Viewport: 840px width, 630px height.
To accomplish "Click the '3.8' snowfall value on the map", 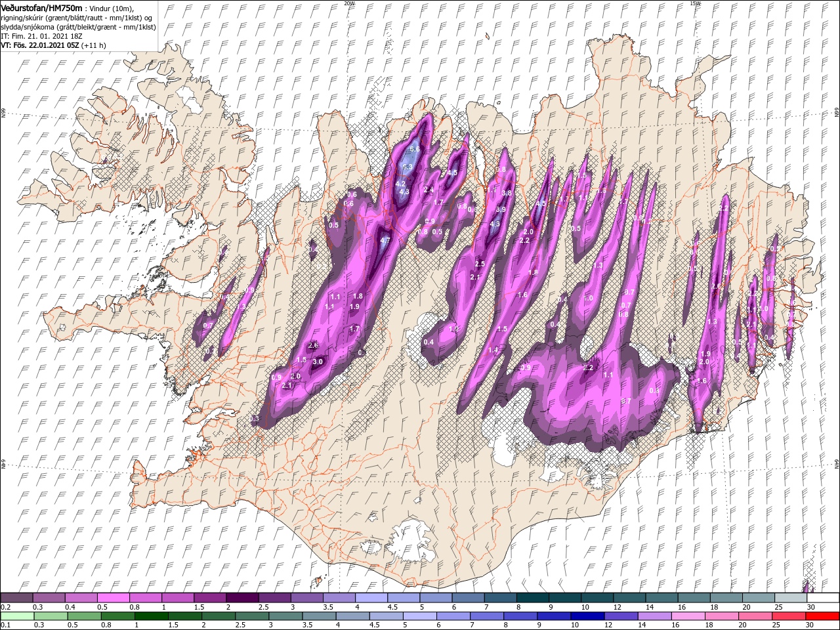I will coord(506,193).
